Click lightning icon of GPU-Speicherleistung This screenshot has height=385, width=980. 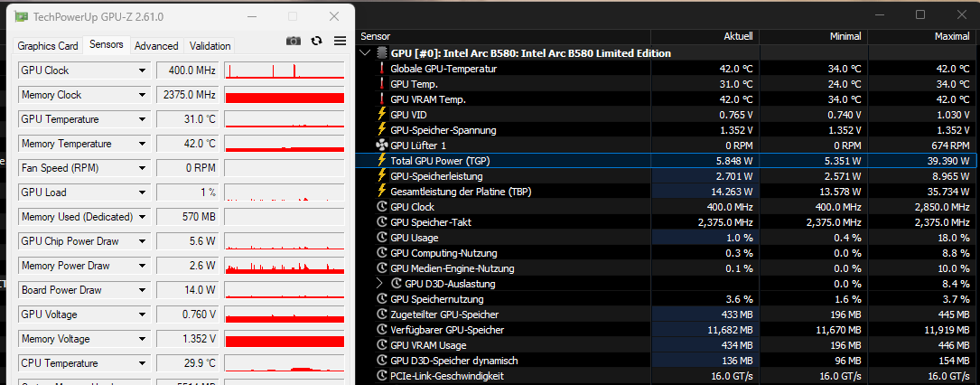(382, 176)
